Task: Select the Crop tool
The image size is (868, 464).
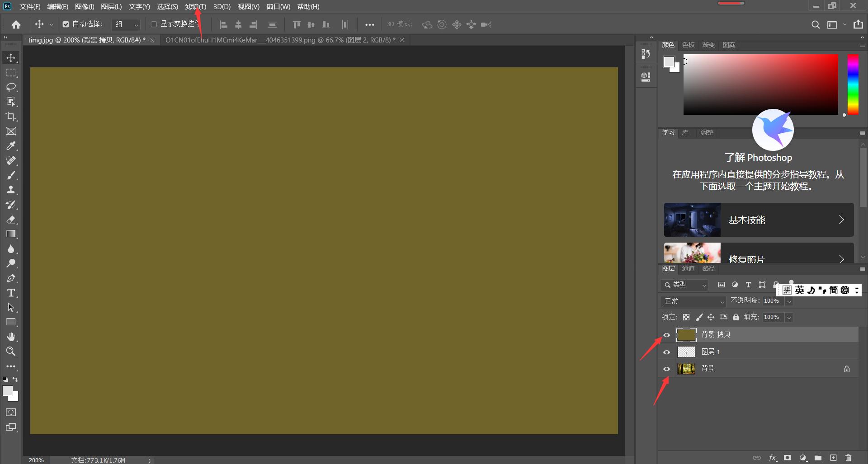Action: coord(11,117)
